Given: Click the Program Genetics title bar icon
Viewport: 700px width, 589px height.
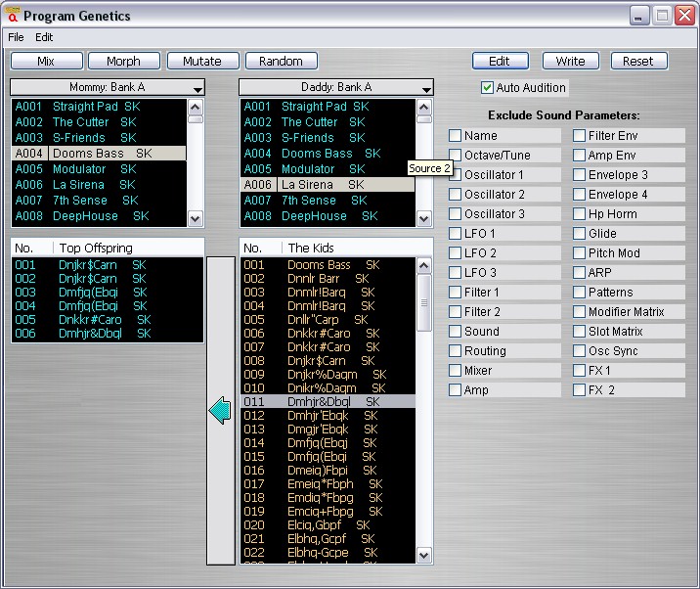Looking at the screenshot, I should coord(12,16).
